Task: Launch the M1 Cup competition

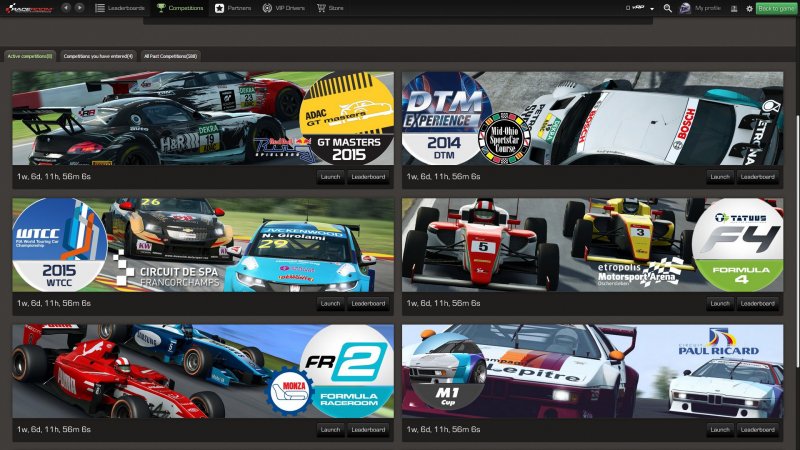Action: tap(720, 430)
